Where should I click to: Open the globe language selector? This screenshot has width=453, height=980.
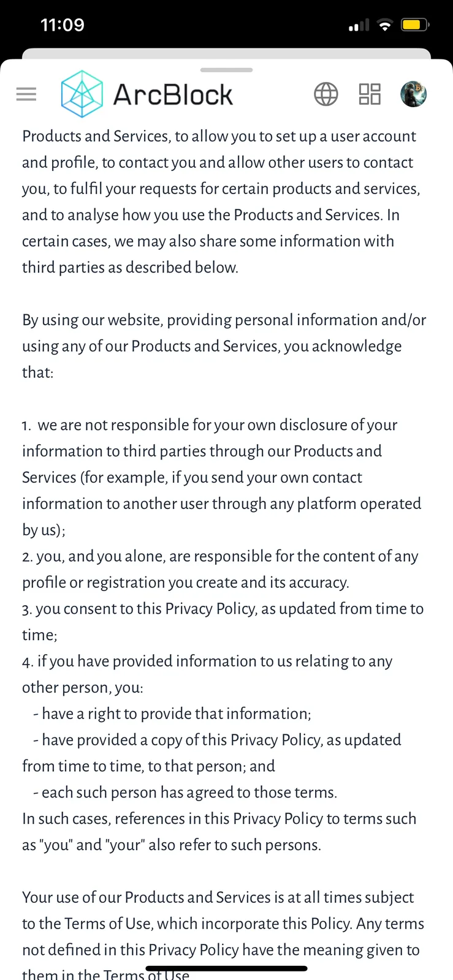coord(325,94)
